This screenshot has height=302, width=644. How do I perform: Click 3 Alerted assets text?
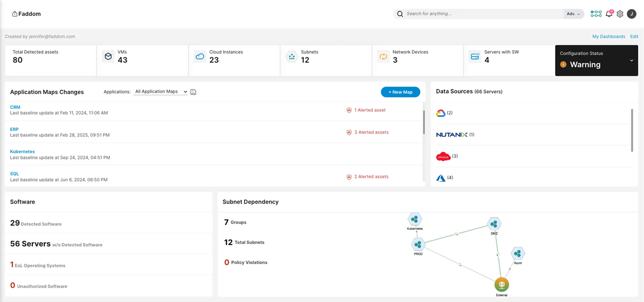click(x=371, y=132)
